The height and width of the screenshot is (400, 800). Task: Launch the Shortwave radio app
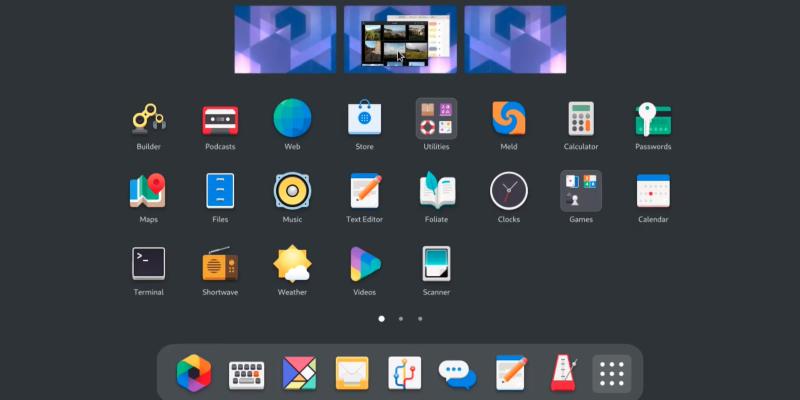click(x=220, y=264)
